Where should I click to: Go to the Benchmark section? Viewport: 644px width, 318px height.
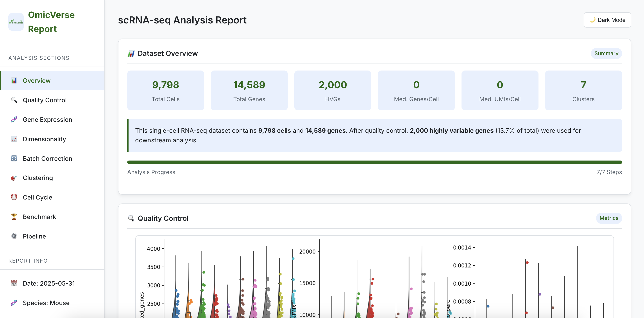39,217
